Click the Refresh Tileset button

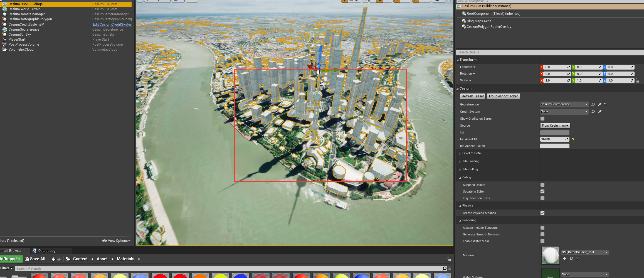coord(473,96)
